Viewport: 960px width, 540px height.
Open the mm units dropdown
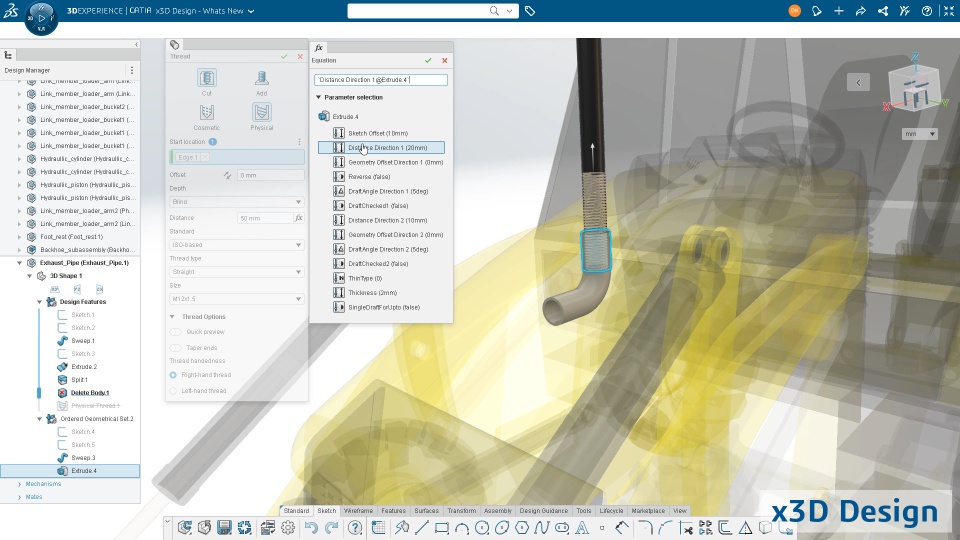(920, 133)
